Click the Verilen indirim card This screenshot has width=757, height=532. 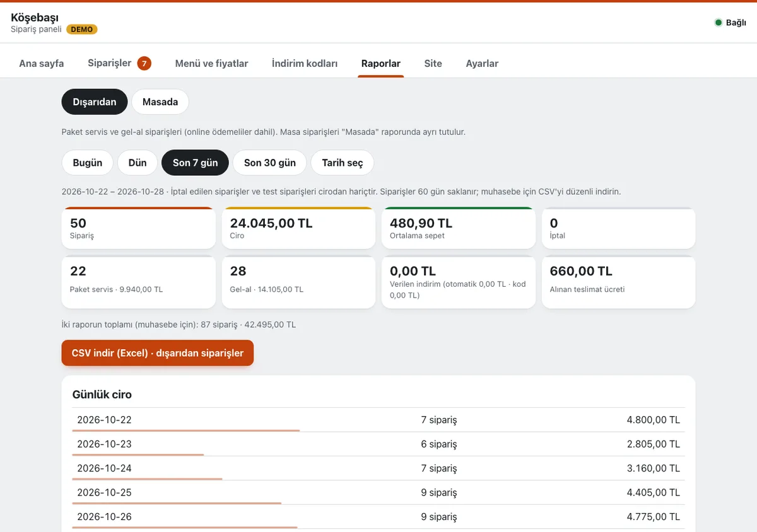coord(459,282)
